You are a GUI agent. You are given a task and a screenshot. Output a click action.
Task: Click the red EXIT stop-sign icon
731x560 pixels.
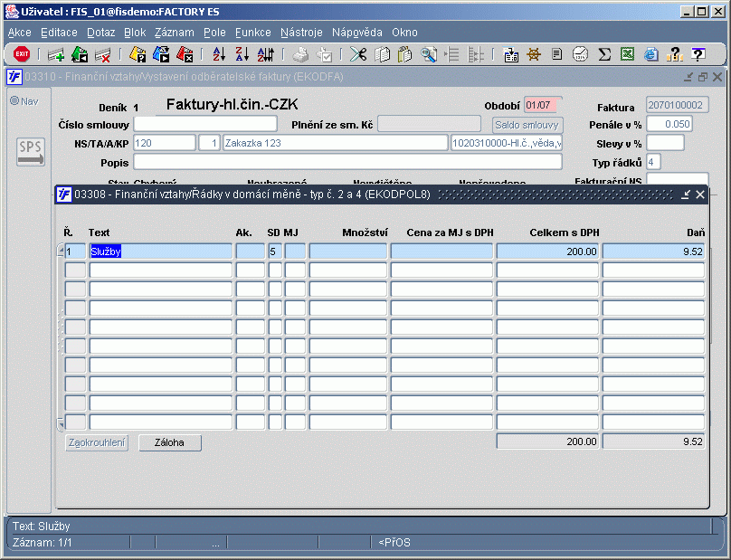click(x=22, y=54)
